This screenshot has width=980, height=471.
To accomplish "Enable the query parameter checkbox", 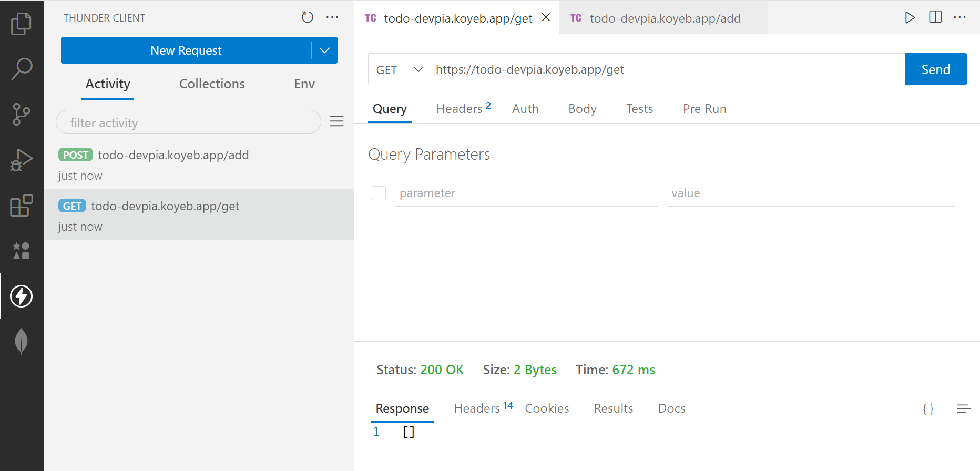I will [379, 193].
